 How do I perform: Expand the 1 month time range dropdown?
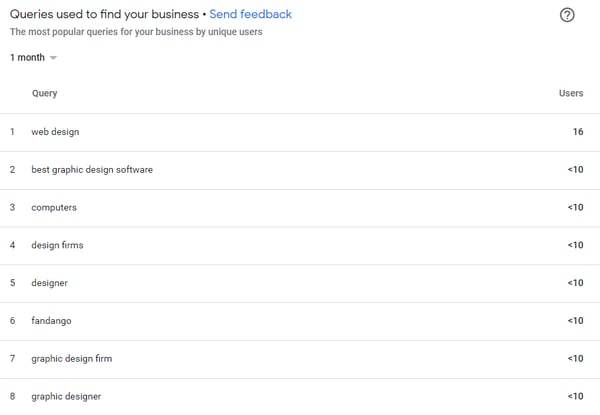33,58
